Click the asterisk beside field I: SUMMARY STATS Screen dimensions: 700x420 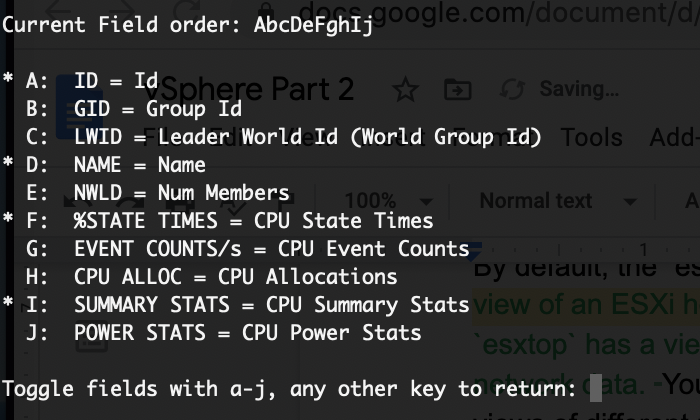point(8,305)
